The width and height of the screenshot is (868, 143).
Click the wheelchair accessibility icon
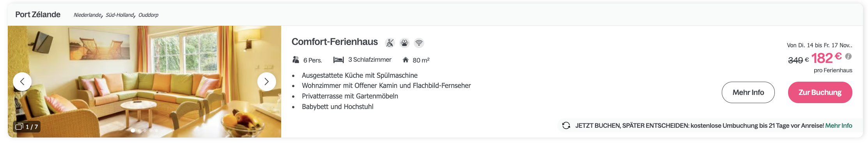tap(390, 43)
